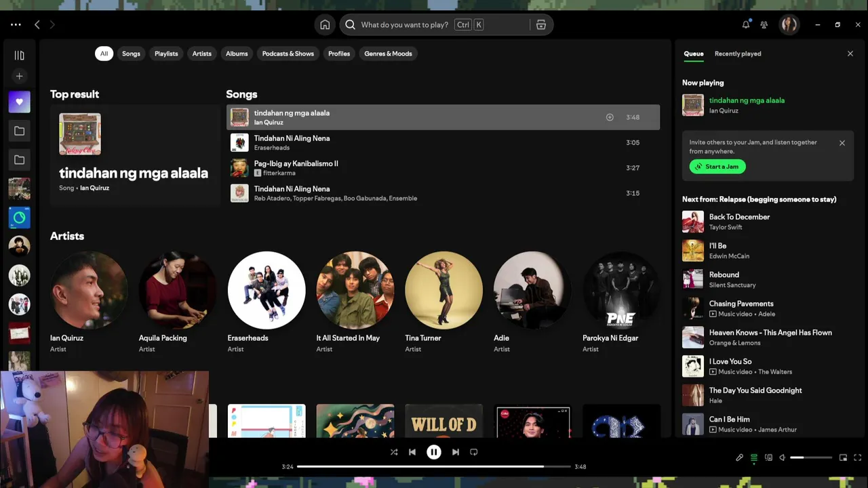The height and width of the screenshot is (488, 868).
Task: Select Podcasts & Shows filter chip
Action: pos(288,54)
